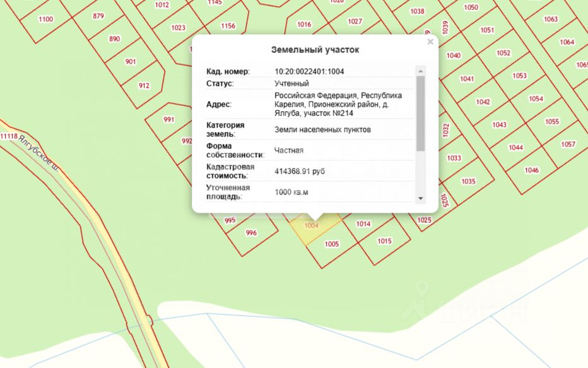Click the Кадастровая стоимость value
The height and width of the screenshot is (368, 588).
point(300,172)
